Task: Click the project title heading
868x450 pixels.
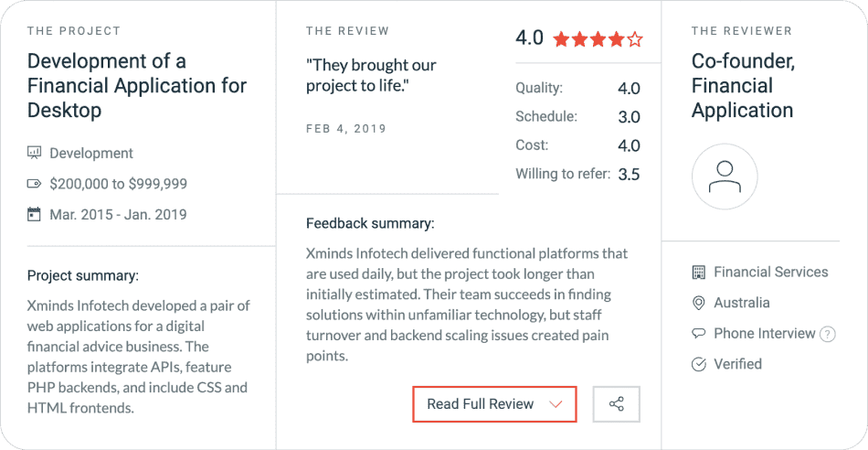Action: click(x=137, y=86)
